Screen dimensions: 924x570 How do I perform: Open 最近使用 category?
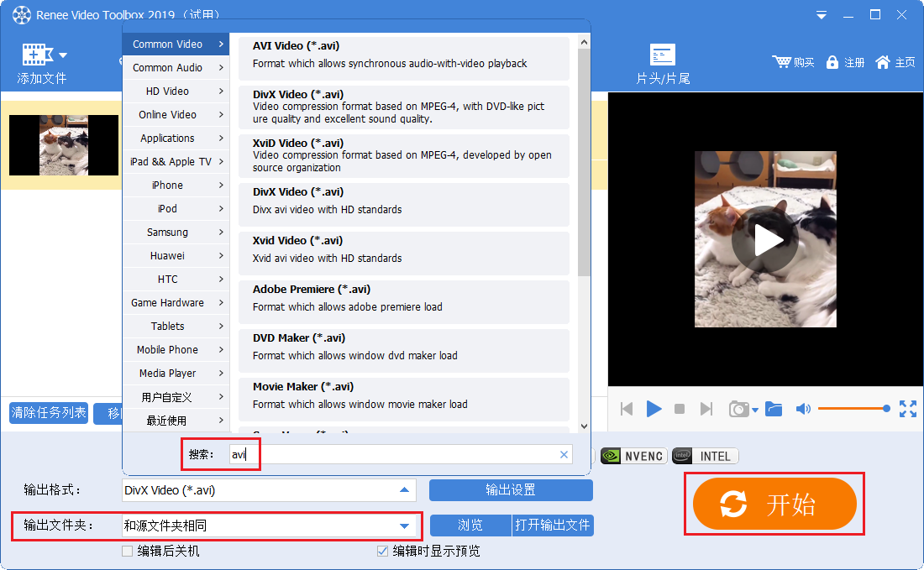[x=176, y=421]
